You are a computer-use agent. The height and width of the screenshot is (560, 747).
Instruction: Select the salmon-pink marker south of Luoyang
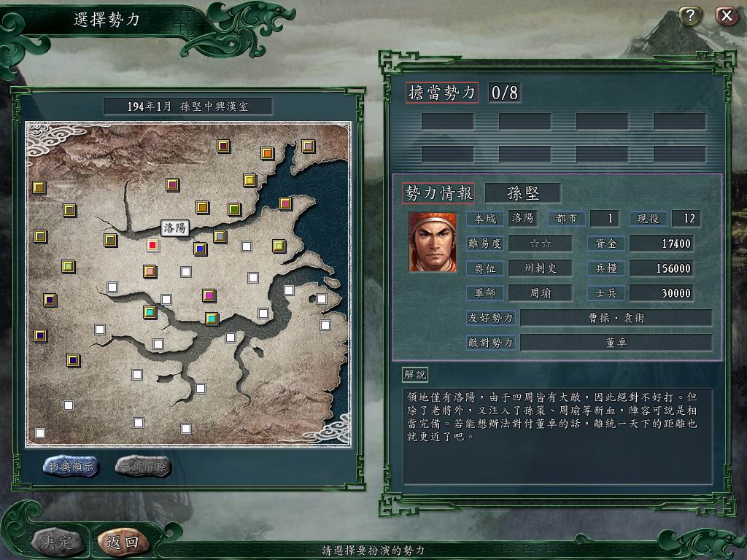pyautogui.click(x=150, y=271)
